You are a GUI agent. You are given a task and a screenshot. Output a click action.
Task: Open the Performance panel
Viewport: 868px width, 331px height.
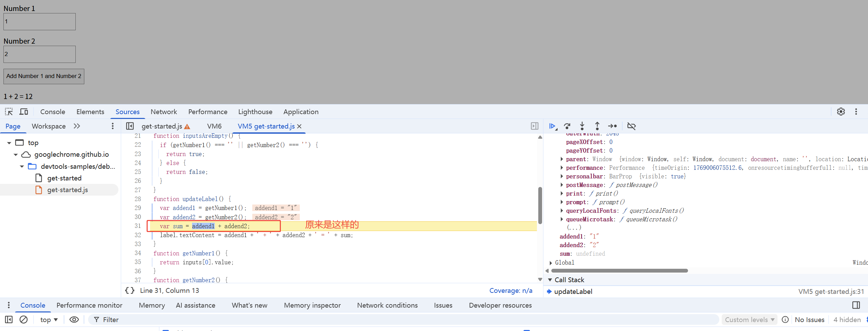(x=208, y=112)
